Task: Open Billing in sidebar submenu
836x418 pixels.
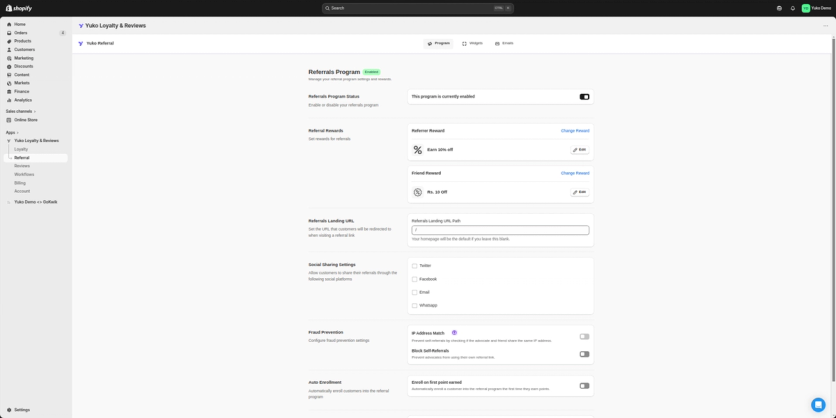Action: tap(20, 183)
